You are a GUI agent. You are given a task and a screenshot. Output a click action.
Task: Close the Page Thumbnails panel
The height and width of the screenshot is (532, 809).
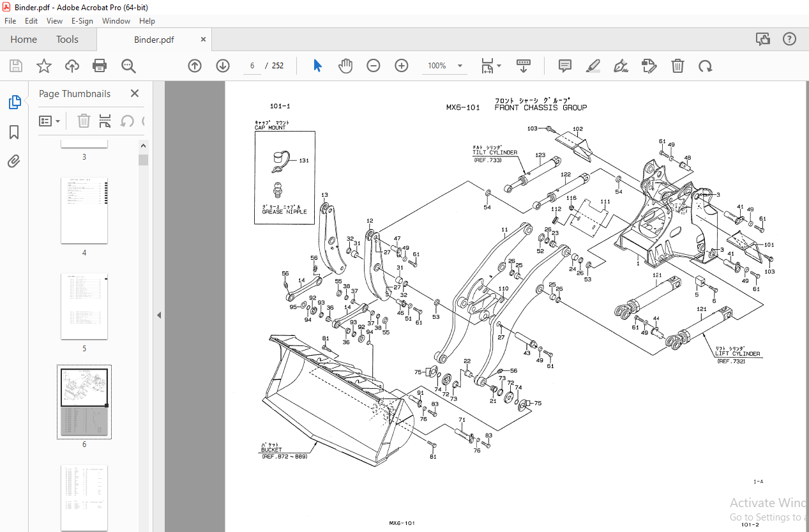pyautogui.click(x=135, y=93)
